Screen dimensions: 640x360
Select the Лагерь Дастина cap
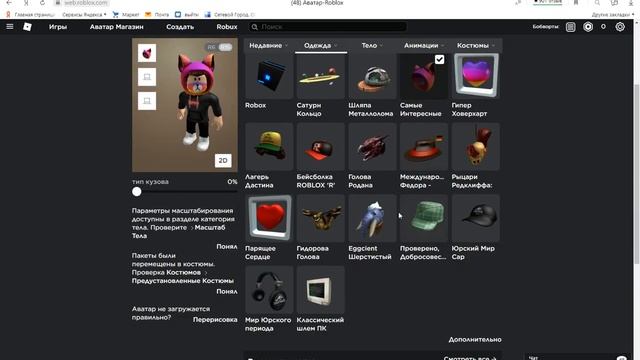tap(269, 147)
